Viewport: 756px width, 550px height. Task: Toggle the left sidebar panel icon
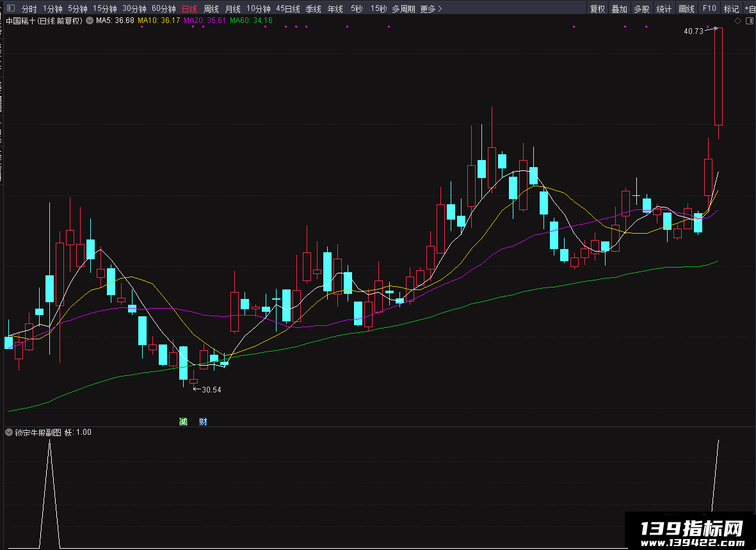(x=11, y=8)
